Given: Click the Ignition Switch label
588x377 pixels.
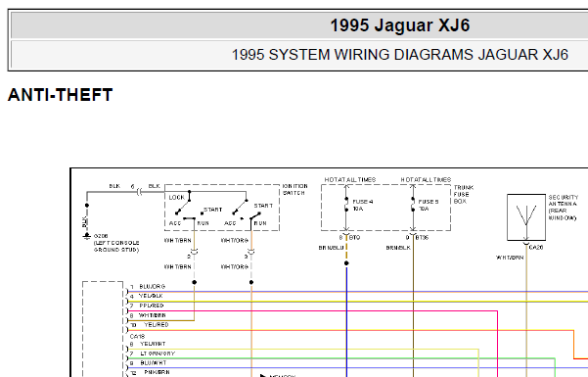Looking at the screenshot, I should 295,189.
